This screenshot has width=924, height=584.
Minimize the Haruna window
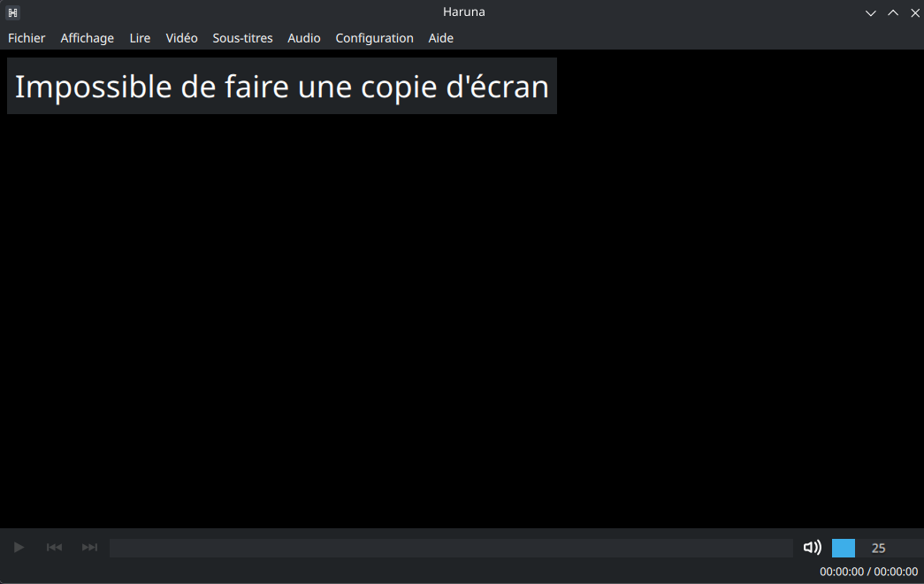pos(870,12)
